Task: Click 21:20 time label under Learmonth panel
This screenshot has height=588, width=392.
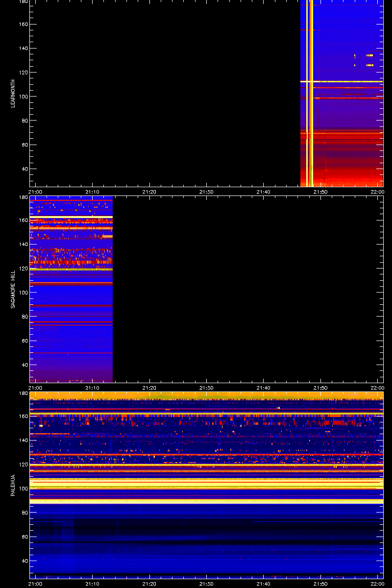Action: click(x=149, y=192)
